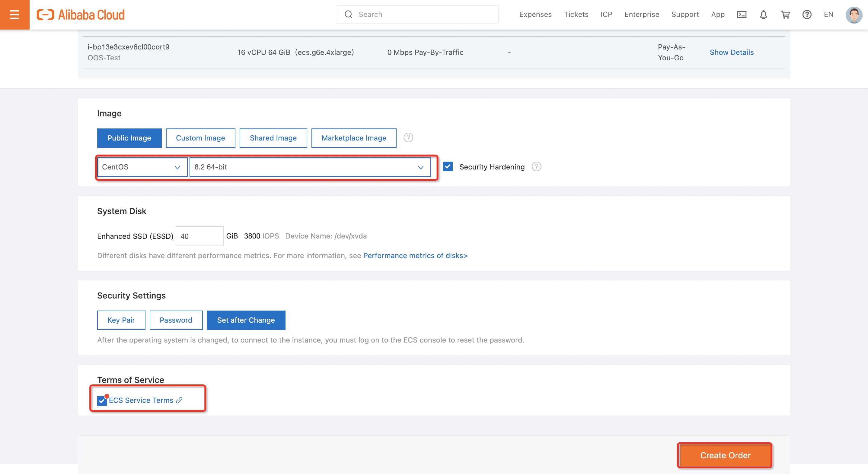Expand the CentOS operating system dropdown
The height and width of the screenshot is (474, 868).
coord(142,167)
